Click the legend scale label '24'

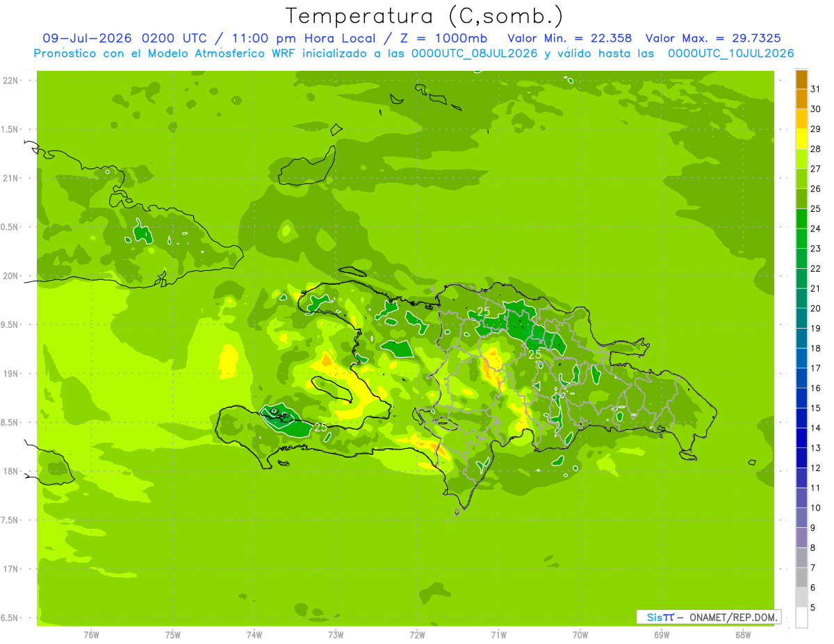(x=815, y=228)
